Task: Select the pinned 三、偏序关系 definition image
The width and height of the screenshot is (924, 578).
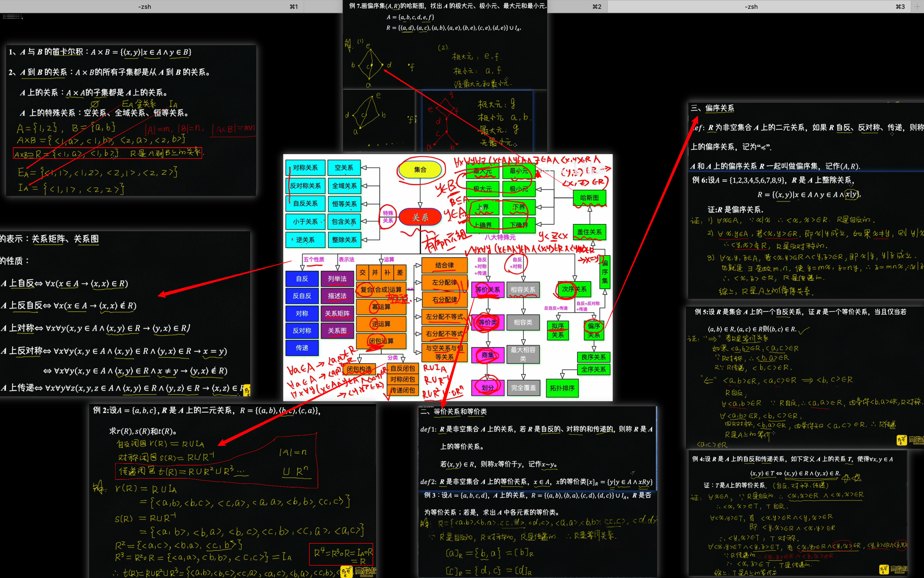Action: [806, 137]
